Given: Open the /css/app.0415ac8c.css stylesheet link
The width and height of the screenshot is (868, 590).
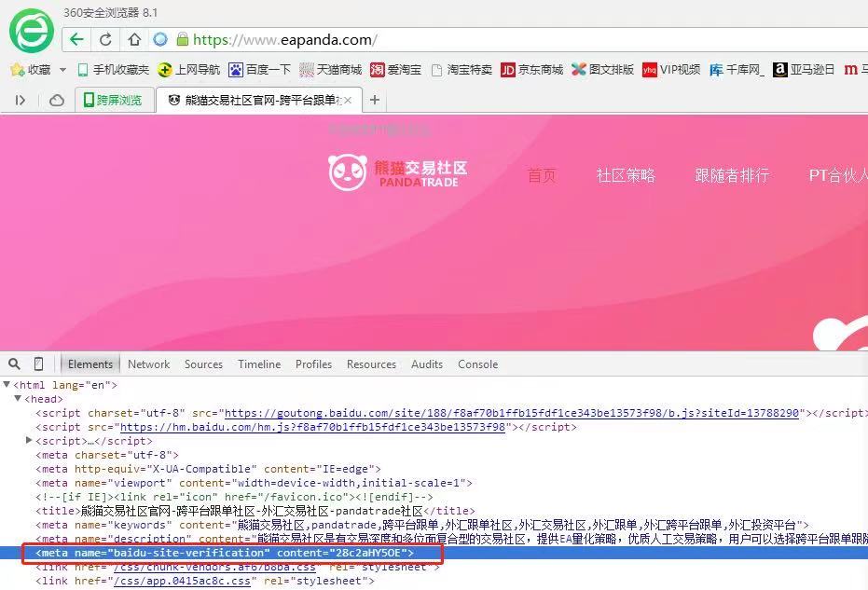Looking at the screenshot, I should [182, 581].
